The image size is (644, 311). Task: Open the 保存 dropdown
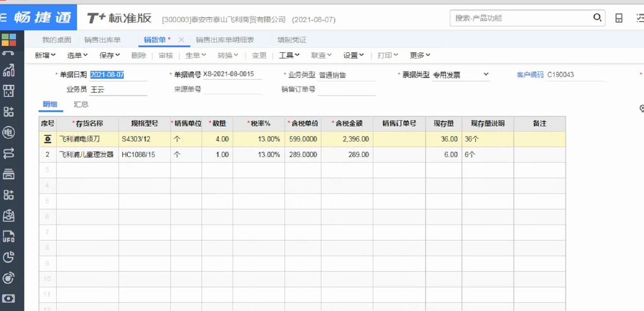point(110,55)
